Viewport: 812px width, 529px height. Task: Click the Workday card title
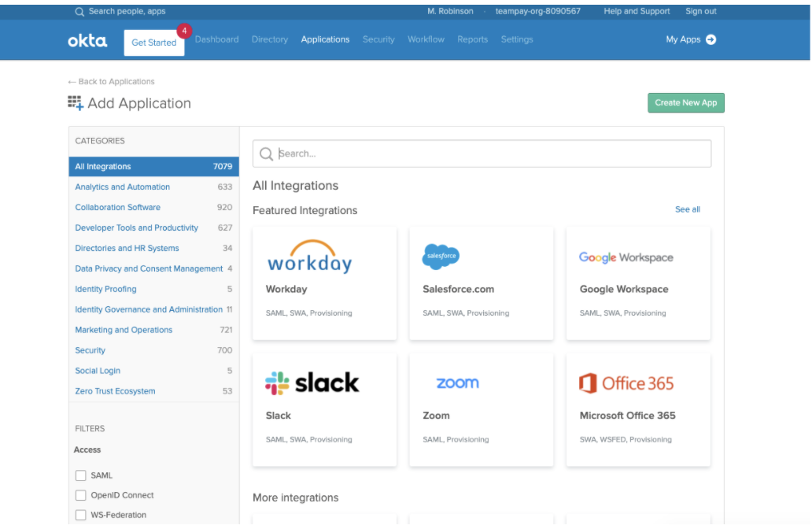(x=286, y=289)
